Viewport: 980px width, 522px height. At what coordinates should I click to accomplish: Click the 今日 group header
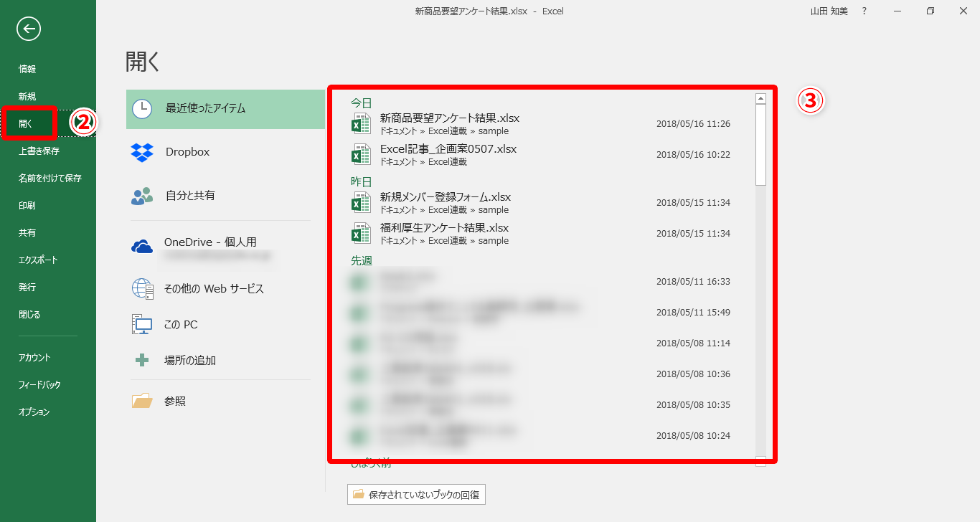click(x=361, y=103)
